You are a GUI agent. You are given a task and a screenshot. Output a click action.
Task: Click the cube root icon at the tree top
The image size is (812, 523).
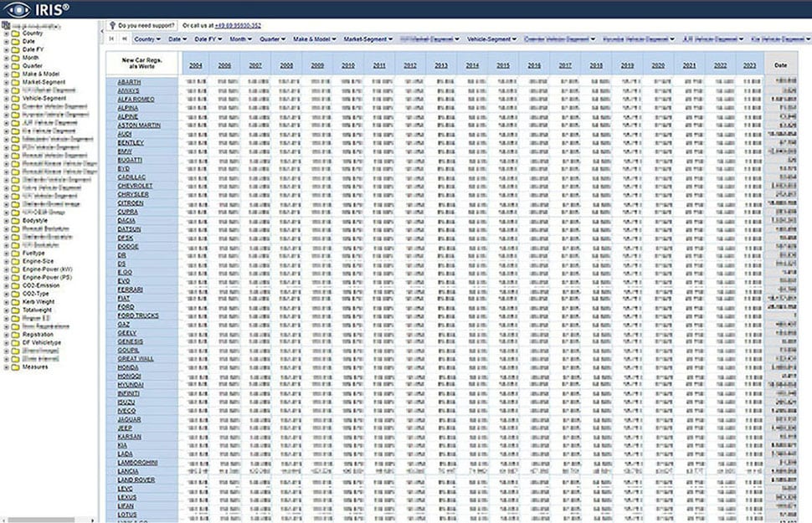click(x=6, y=25)
